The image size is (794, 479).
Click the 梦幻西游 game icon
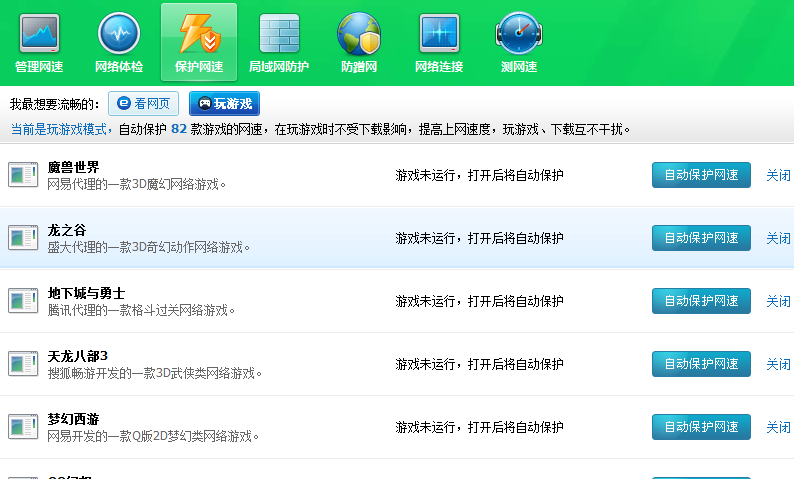click(x=23, y=427)
